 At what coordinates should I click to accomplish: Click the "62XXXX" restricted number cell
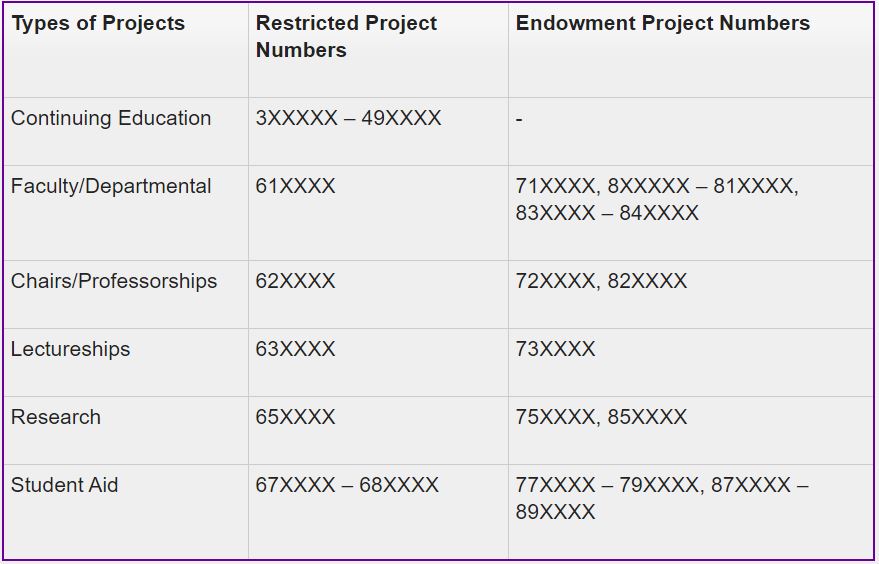pyautogui.click(x=295, y=282)
